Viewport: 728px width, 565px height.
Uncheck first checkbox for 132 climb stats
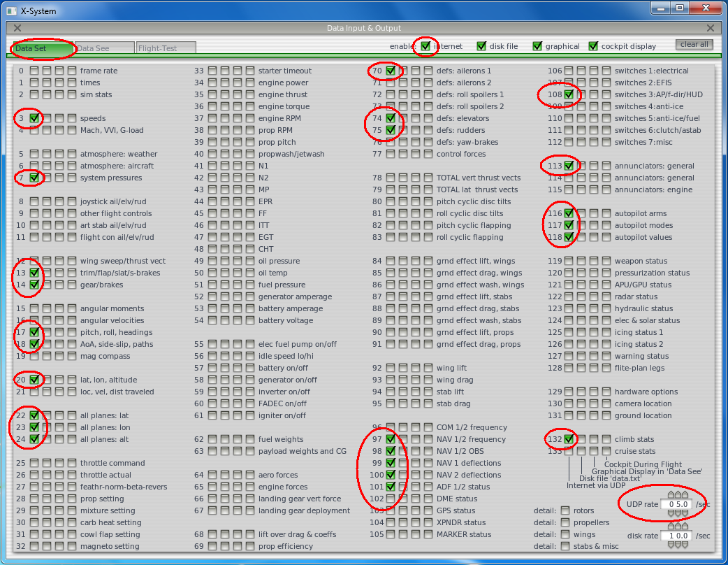[x=569, y=439]
